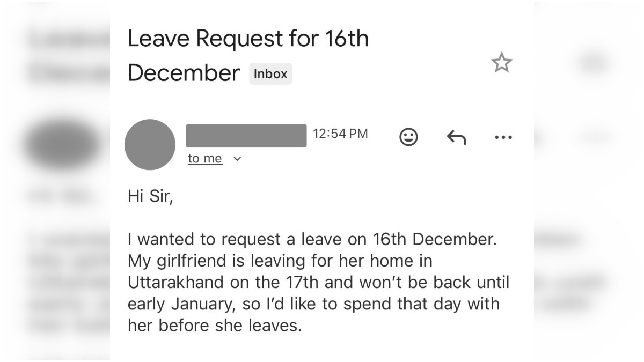Click inside the email body paragraph
The image size is (644, 362).
click(x=317, y=282)
